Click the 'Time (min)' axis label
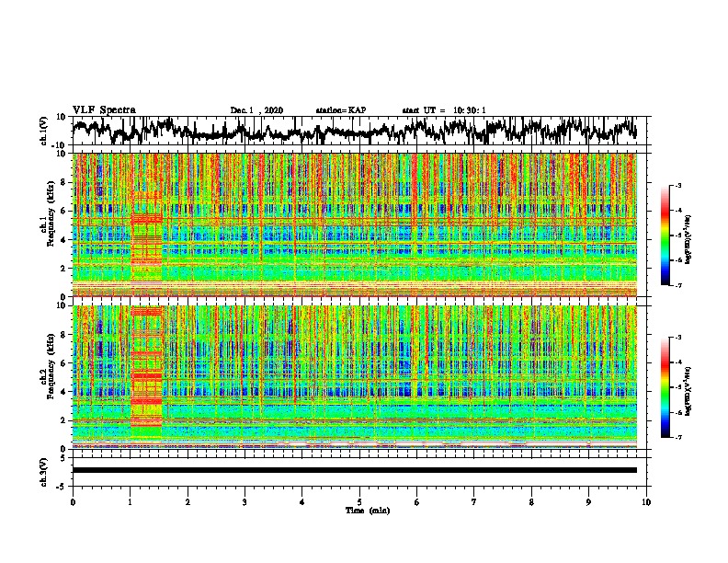The image size is (728, 563). tap(368, 511)
